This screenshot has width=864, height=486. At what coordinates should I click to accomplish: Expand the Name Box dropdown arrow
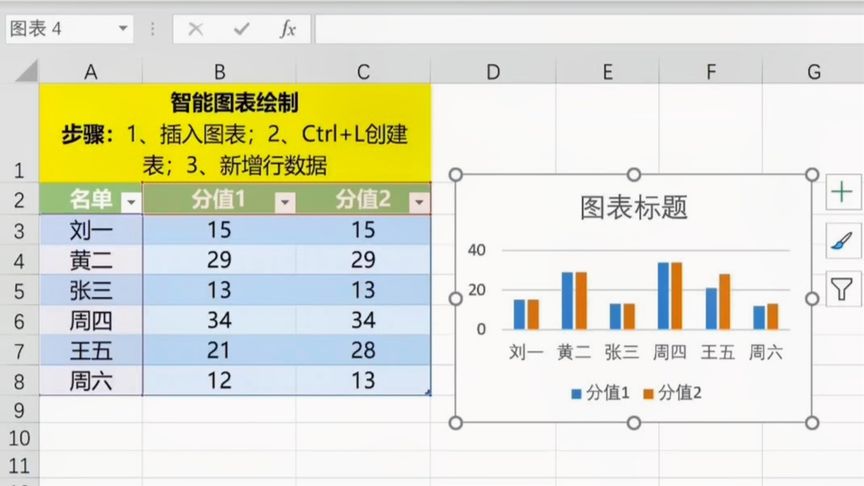pyautogui.click(x=123, y=28)
